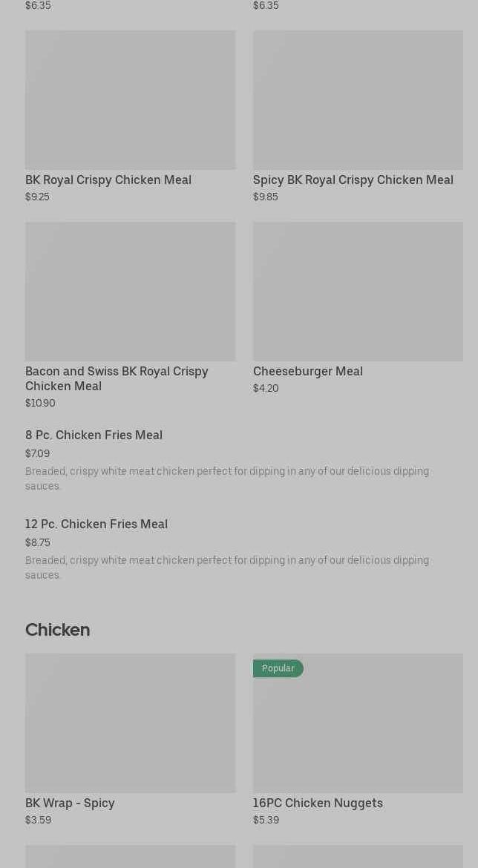Viewport: 478px width, 868px height.
Task: Click the BK Wrap - Spicy title
Action: pyautogui.click(x=70, y=803)
